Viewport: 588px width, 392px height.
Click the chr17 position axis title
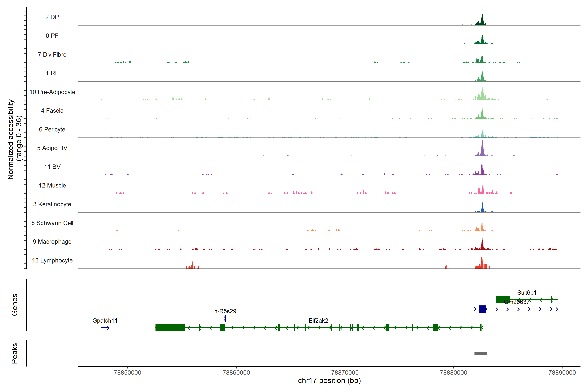pyautogui.click(x=329, y=381)
